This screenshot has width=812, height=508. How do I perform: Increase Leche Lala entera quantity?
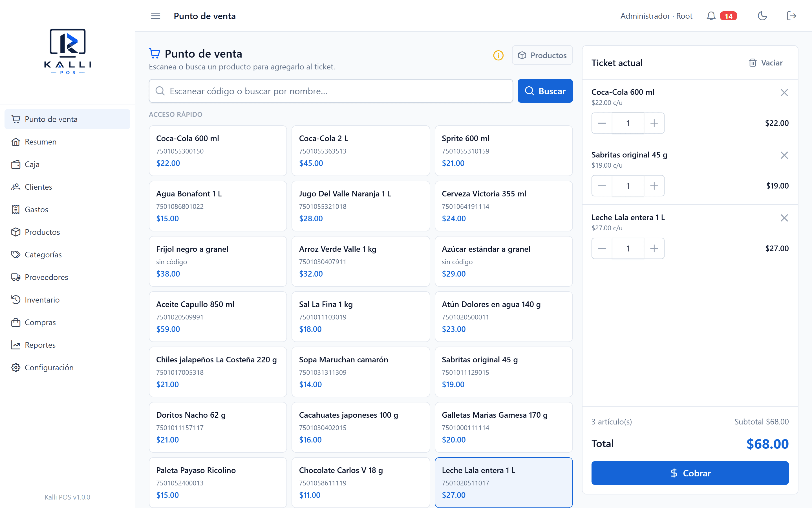click(x=654, y=248)
